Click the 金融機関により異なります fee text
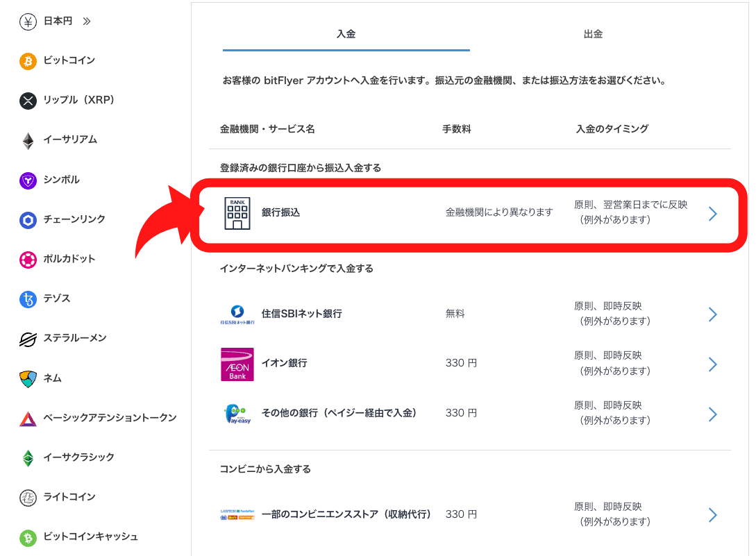 [500, 212]
